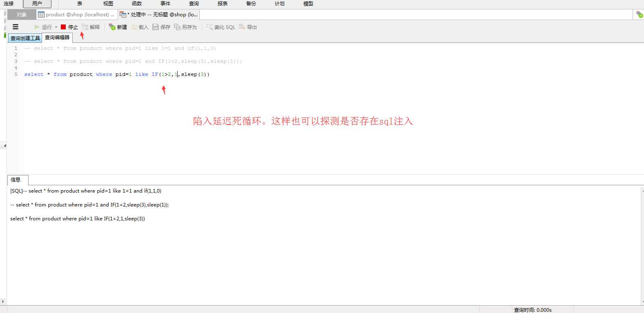Switch to 查询创建工具 tab

[25, 38]
